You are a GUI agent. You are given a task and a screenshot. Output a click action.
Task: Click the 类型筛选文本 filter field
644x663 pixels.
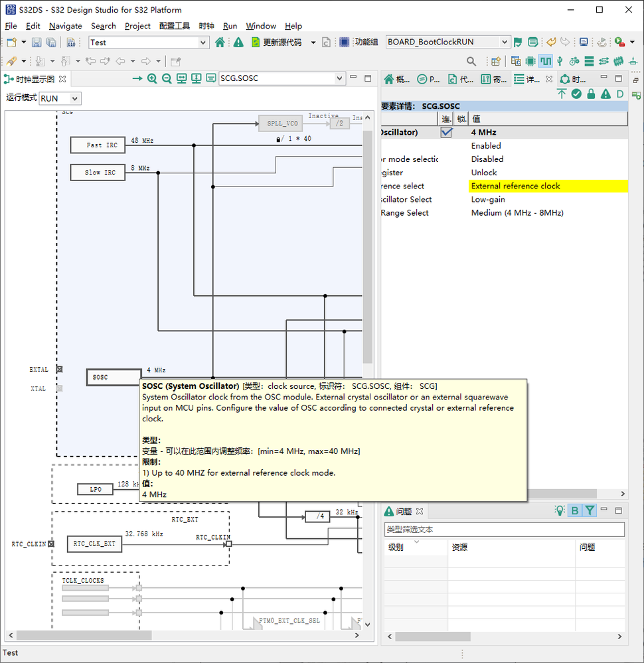pos(505,530)
